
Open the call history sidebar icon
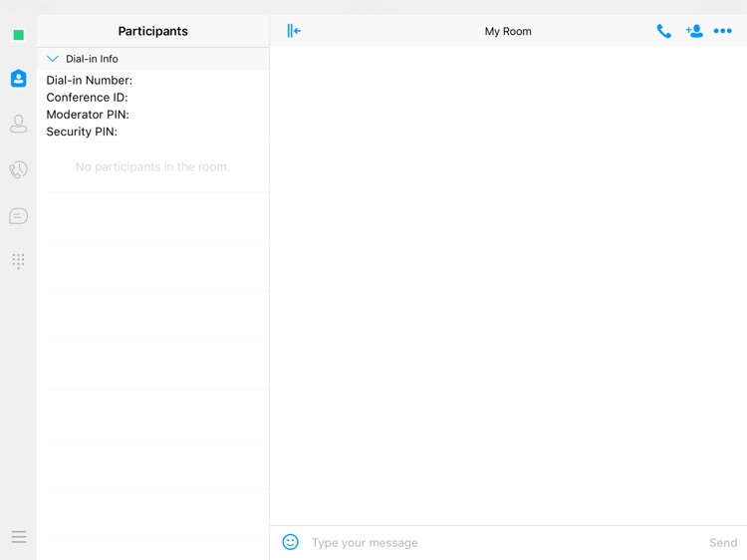coord(19,169)
